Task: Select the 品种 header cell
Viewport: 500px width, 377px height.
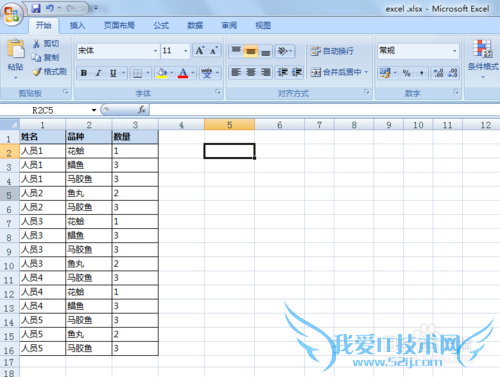Action: (89, 137)
